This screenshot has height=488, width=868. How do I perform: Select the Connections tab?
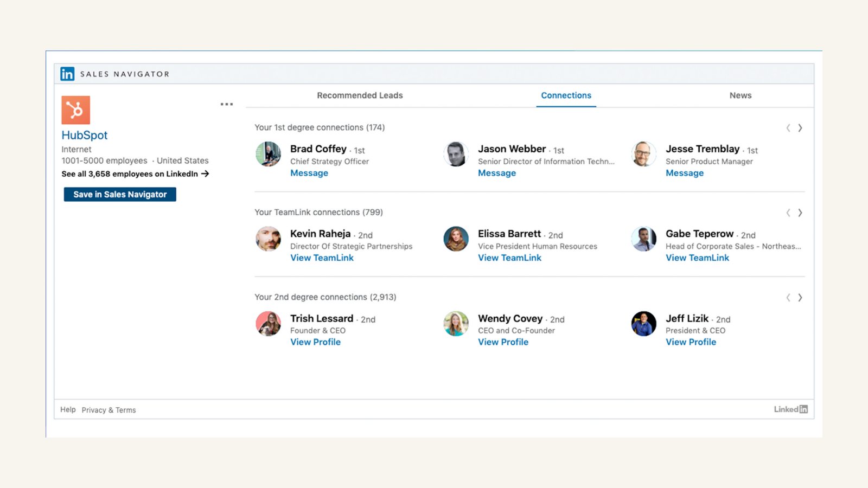point(566,95)
